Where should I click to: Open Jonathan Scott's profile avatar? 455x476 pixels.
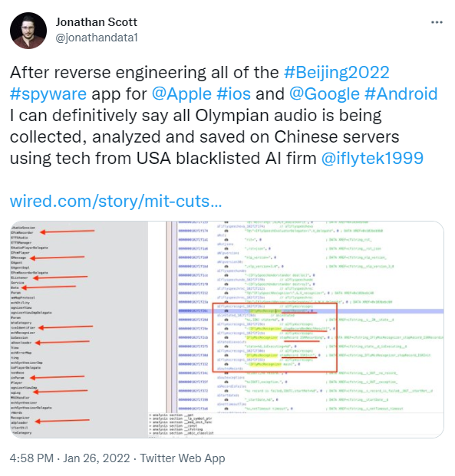[x=28, y=31]
